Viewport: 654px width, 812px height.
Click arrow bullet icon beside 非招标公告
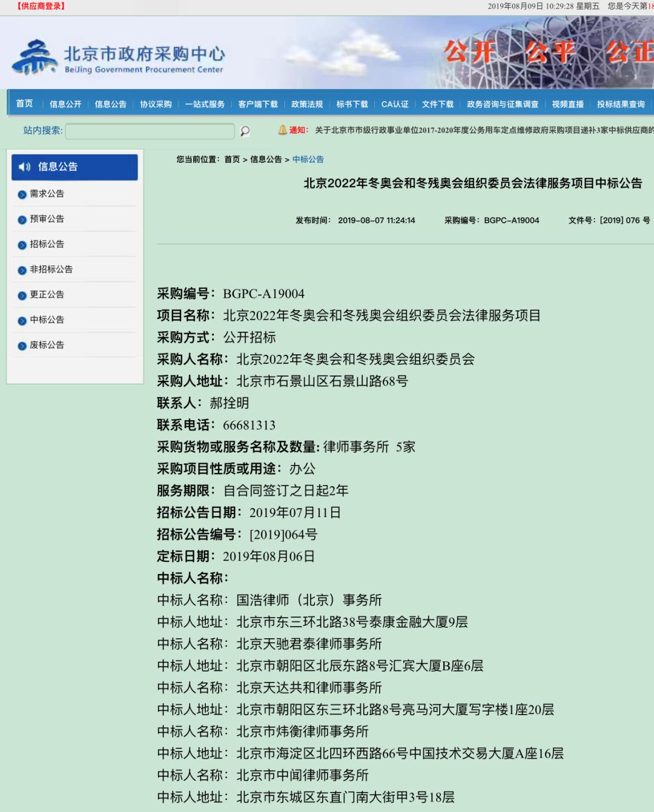22,270
